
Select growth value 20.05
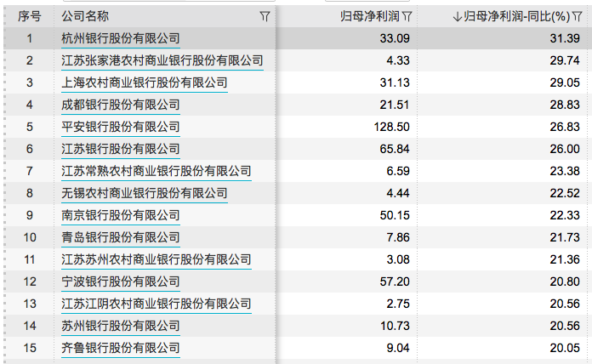[565, 348]
